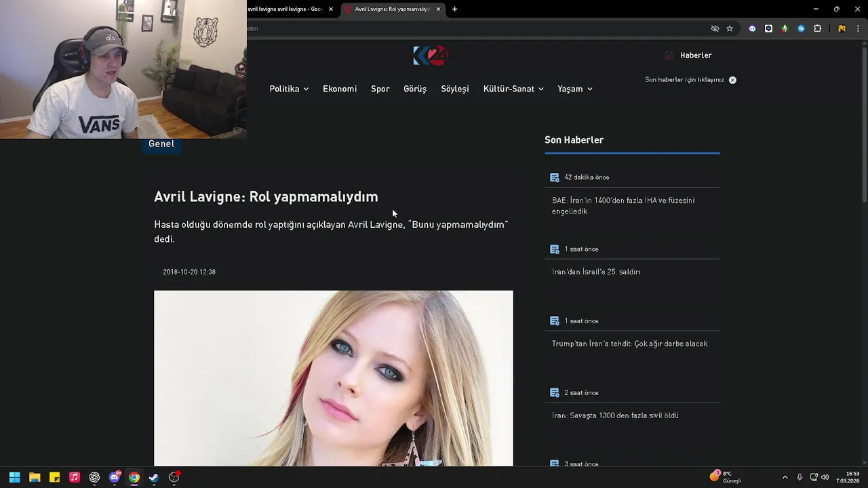Open the purple ghost-face browser extension
The width and height of the screenshot is (868, 488).
coord(752,28)
